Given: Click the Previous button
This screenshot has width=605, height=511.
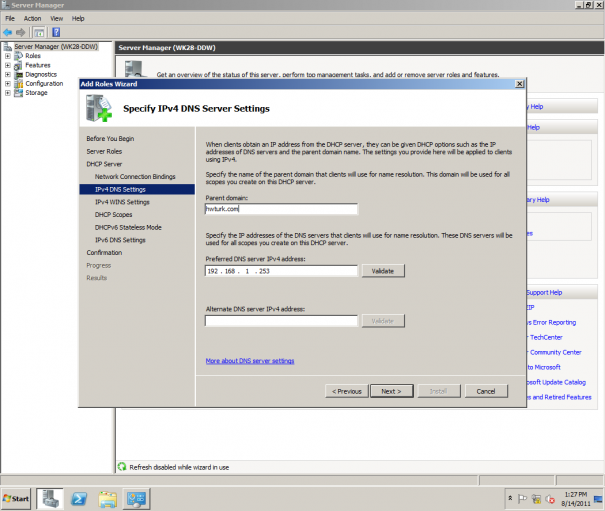Looking at the screenshot, I should pos(346,391).
